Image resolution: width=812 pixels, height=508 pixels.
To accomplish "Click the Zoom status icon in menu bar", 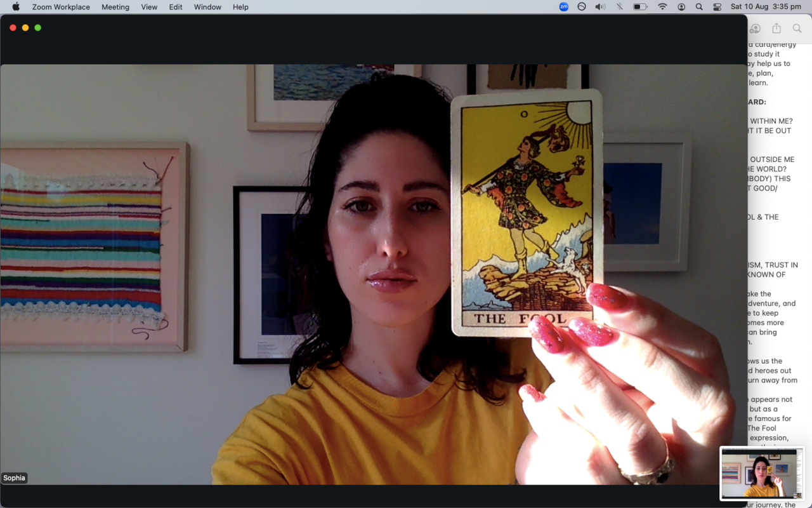I will 564,7.
